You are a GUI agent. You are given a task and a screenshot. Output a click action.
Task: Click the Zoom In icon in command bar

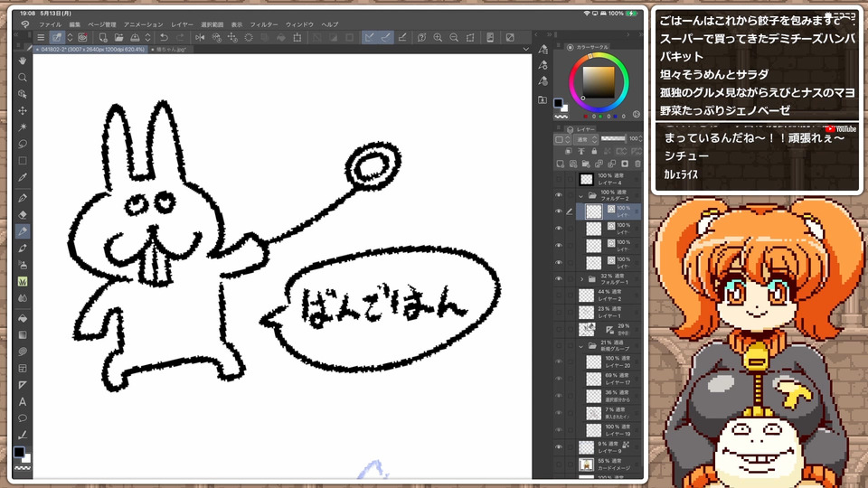pyautogui.click(x=438, y=38)
